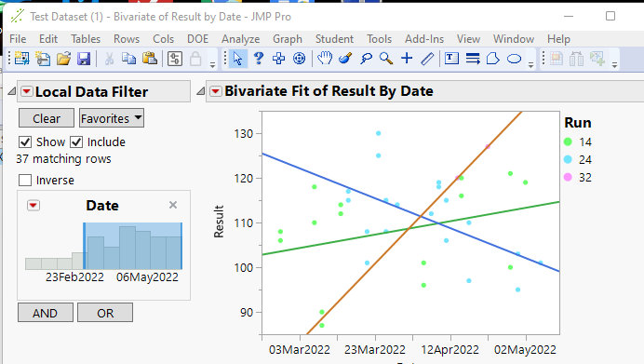Select the Text annotation tool
The width and height of the screenshot is (644, 364).
(x=451, y=59)
